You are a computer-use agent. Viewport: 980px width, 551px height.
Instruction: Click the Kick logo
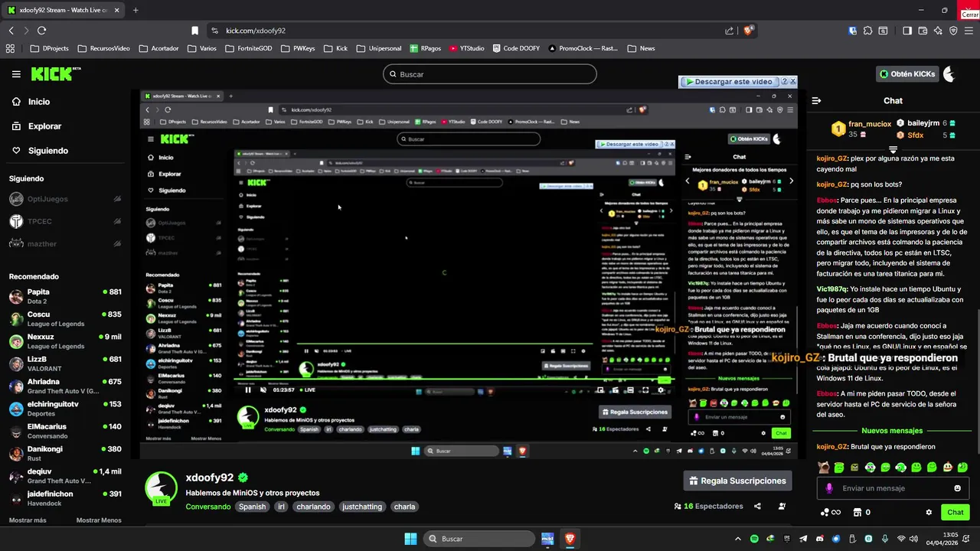click(x=55, y=74)
